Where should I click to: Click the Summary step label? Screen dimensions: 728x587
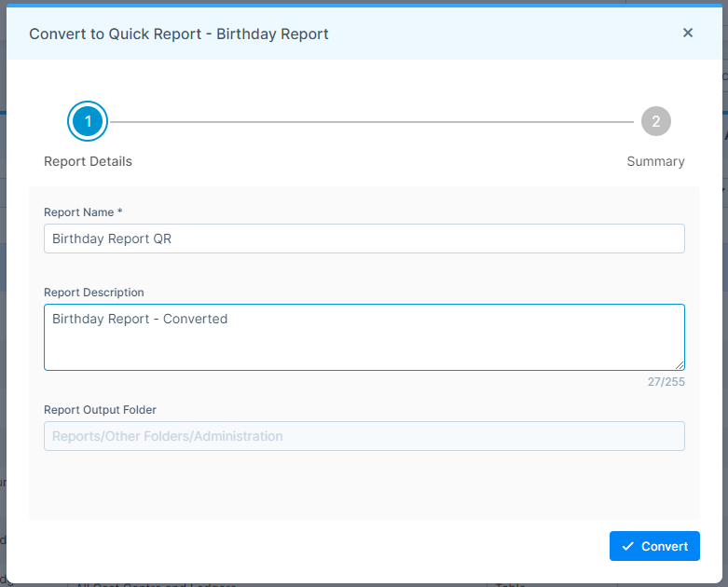click(655, 161)
